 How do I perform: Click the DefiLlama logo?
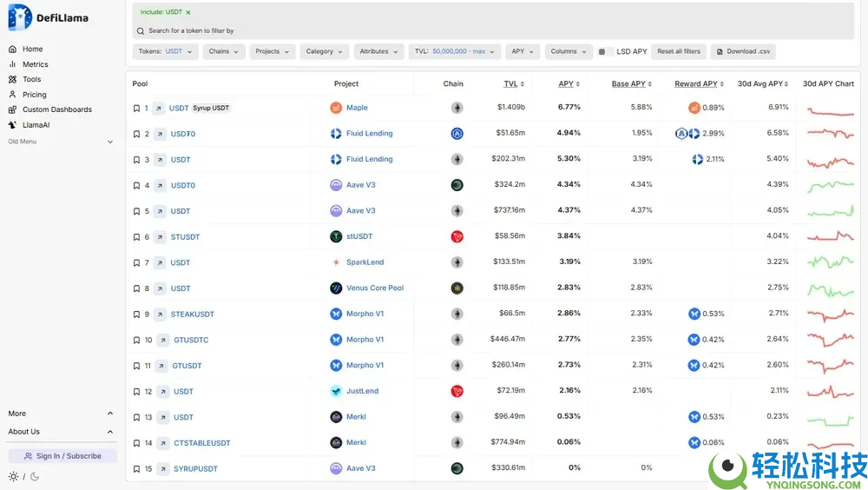click(48, 17)
